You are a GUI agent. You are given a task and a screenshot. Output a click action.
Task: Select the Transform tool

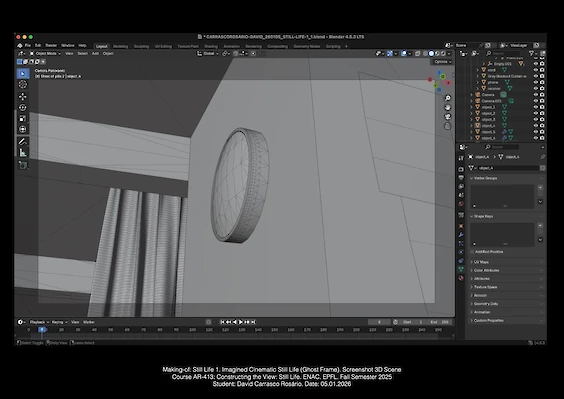(x=23, y=129)
